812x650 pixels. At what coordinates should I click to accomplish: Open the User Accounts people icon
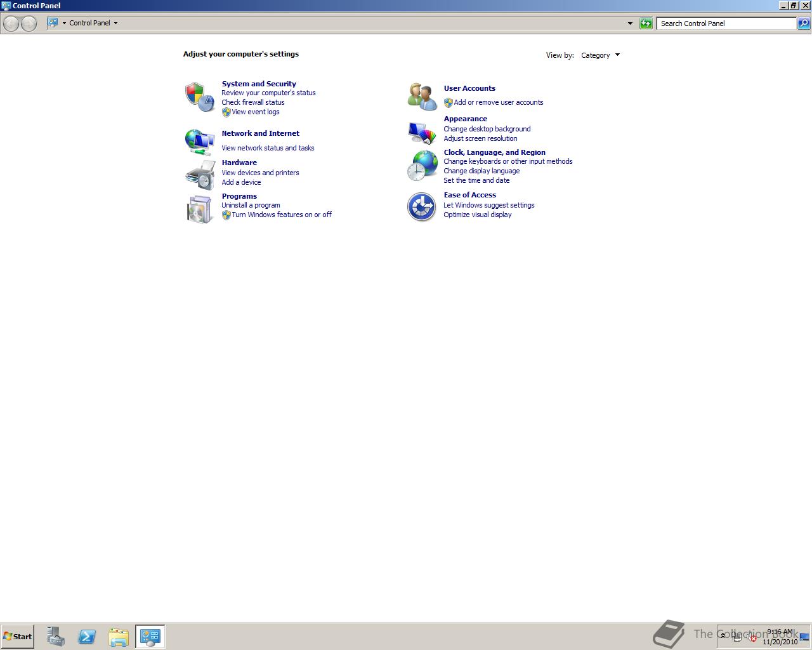pyautogui.click(x=422, y=96)
